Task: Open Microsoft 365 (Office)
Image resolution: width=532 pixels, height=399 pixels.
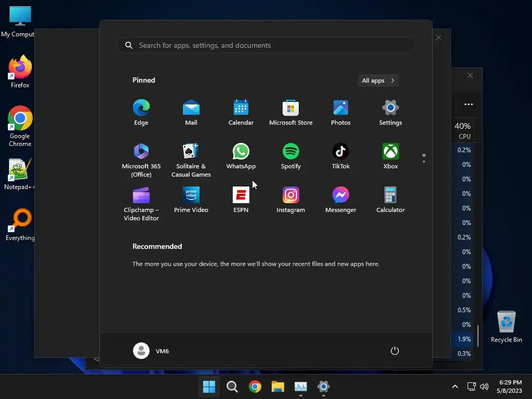Action: [x=141, y=160]
